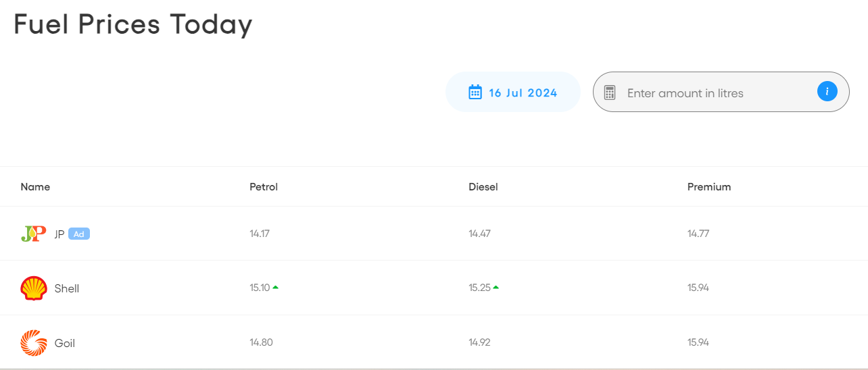Click the Name column header

35,187
